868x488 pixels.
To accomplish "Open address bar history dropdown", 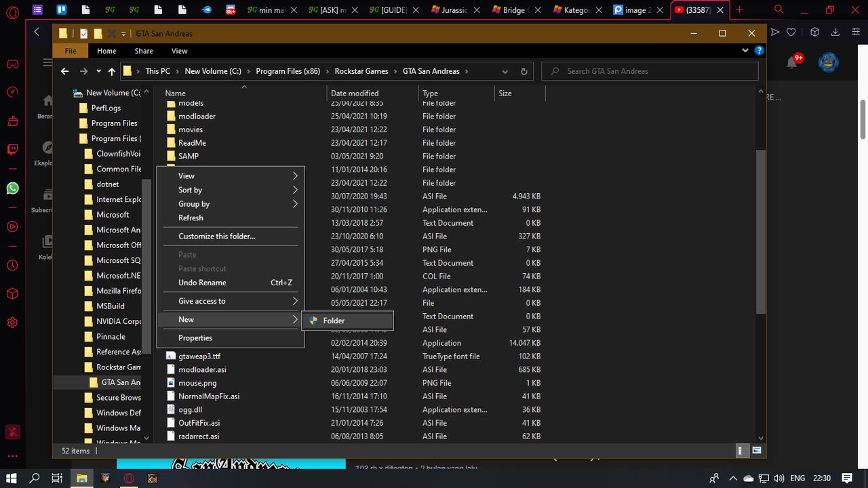I will pyautogui.click(x=505, y=71).
